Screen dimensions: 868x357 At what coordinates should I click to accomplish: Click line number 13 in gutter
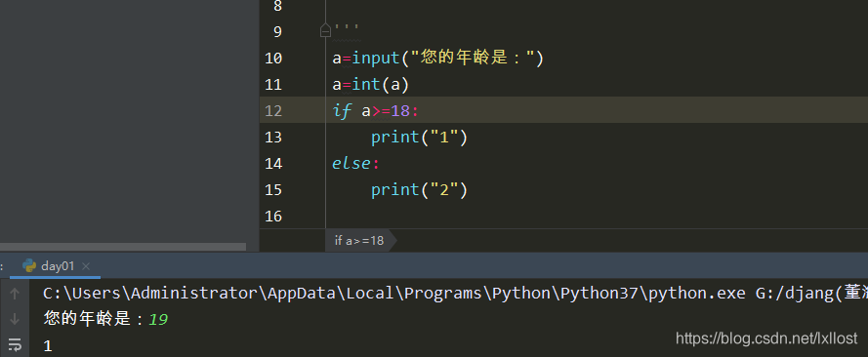click(273, 138)
